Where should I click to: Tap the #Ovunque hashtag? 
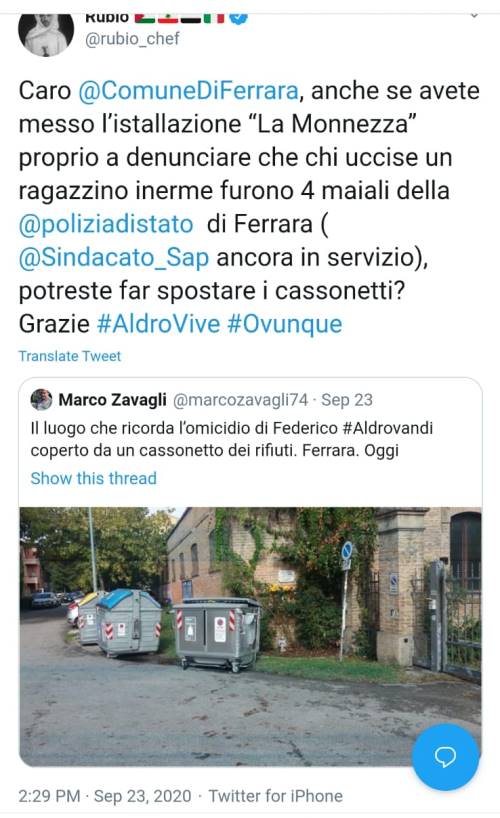[x=285, y=324]
